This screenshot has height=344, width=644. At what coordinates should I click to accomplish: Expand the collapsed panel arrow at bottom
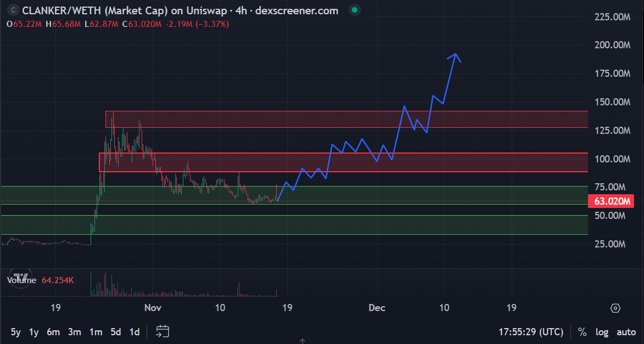pos(303,341)
